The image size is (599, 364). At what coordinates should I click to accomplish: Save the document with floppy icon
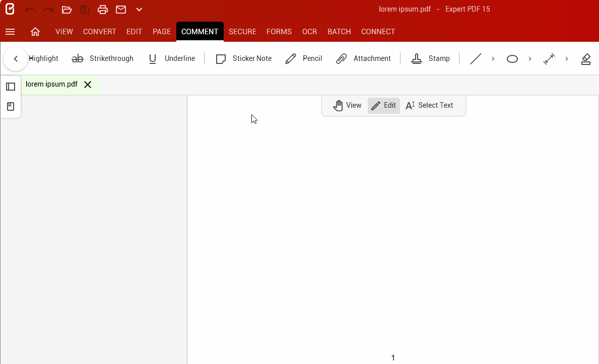(x=85, y=10)
